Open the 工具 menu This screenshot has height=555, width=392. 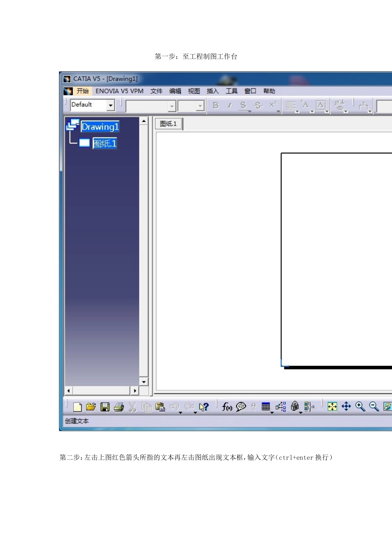(x=231, y=91)
